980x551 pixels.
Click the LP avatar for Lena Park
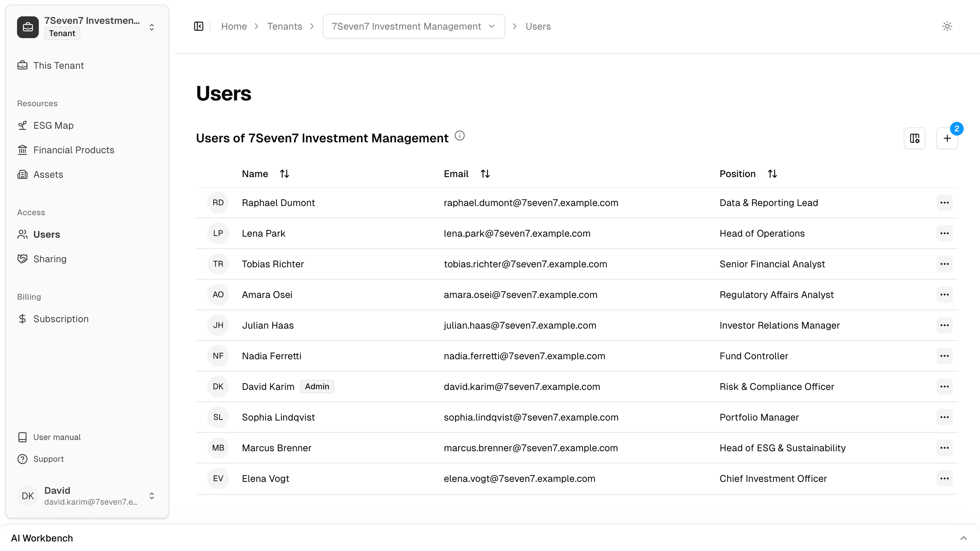pyautogui.click(x=218, y=233)
